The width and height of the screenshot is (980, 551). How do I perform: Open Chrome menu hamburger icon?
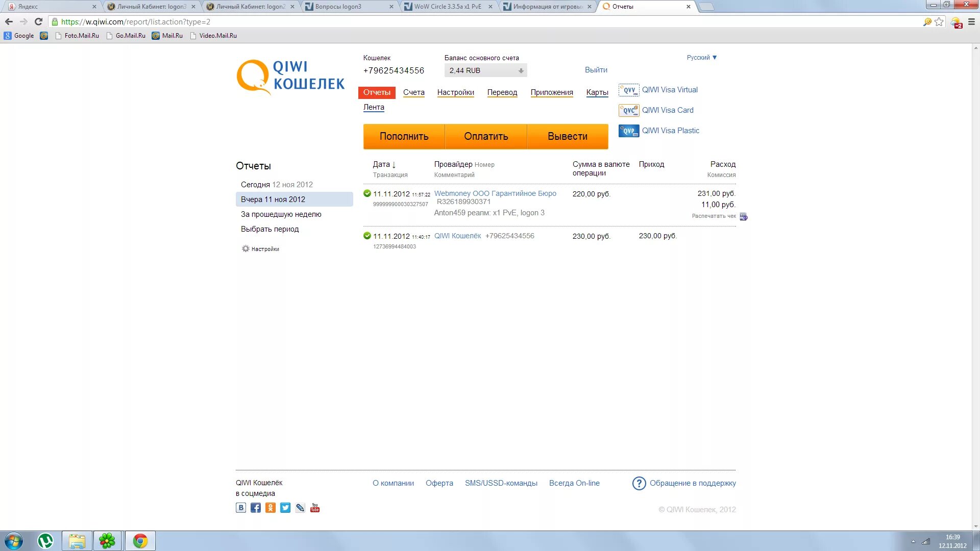coord(971,22)
